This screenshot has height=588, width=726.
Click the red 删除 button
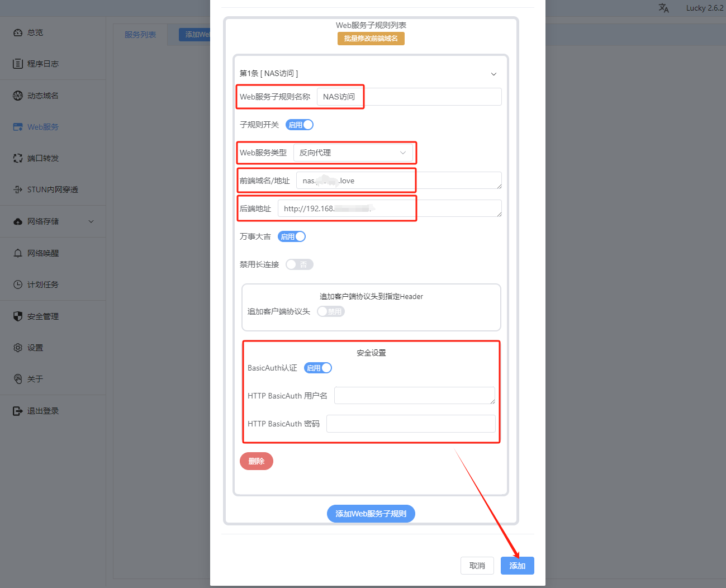257,461
